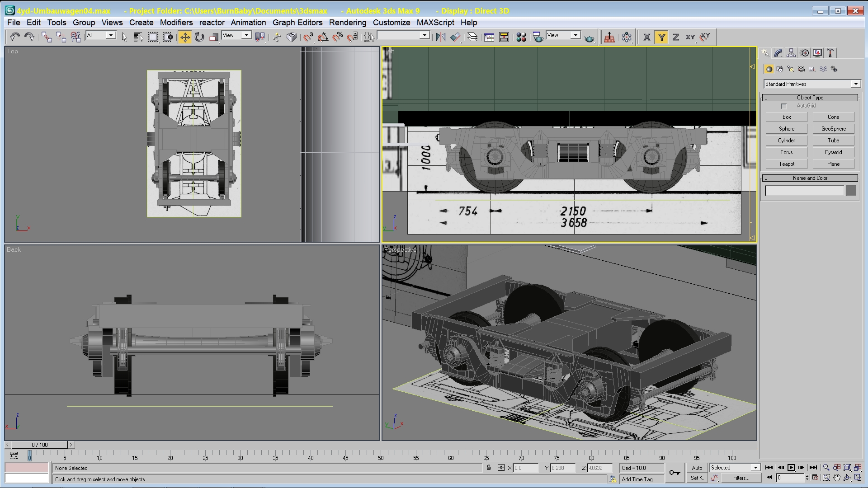Image resolution: width=868 pixels, height=488 pixels.
Task: Enable the AutoGrid checkbox
Action: tap(784, 106)
